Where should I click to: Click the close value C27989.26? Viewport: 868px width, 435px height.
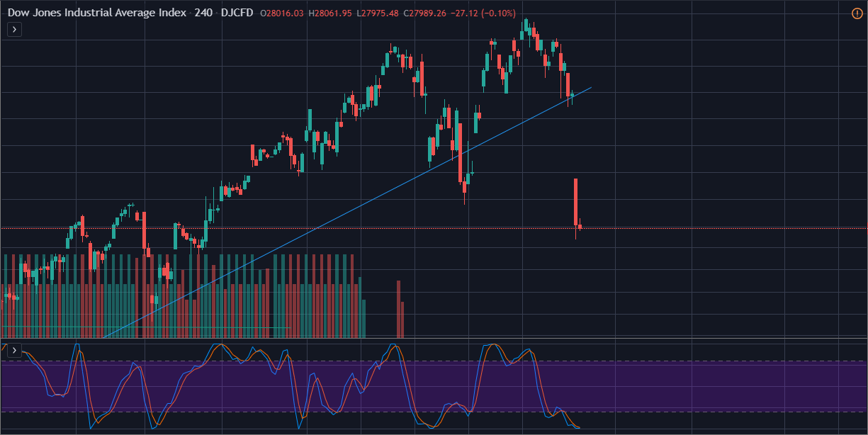pos(426,13)
